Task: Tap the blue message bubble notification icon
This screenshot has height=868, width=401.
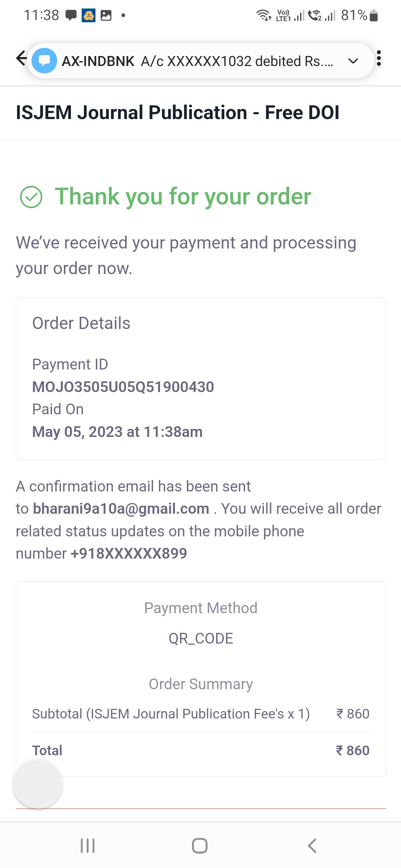Action: [45, 60]
